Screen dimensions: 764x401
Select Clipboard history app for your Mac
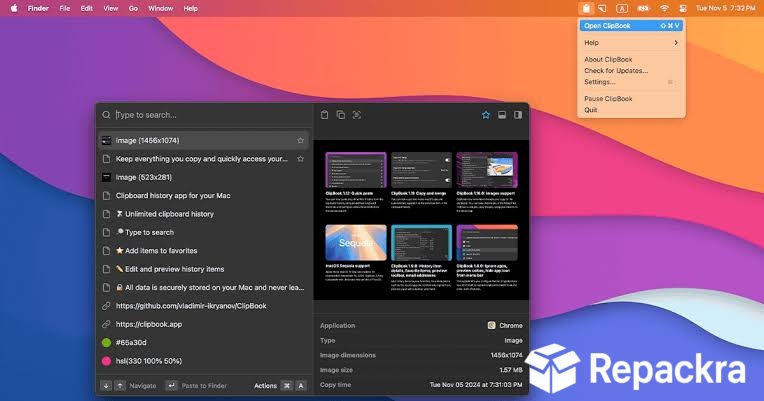(204, 195)
